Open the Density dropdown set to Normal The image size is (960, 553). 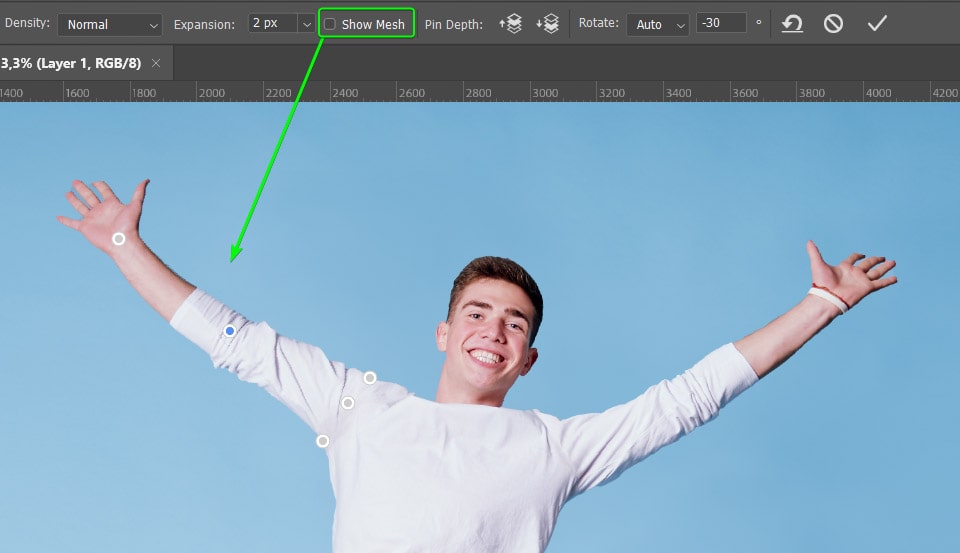point(110,24)
